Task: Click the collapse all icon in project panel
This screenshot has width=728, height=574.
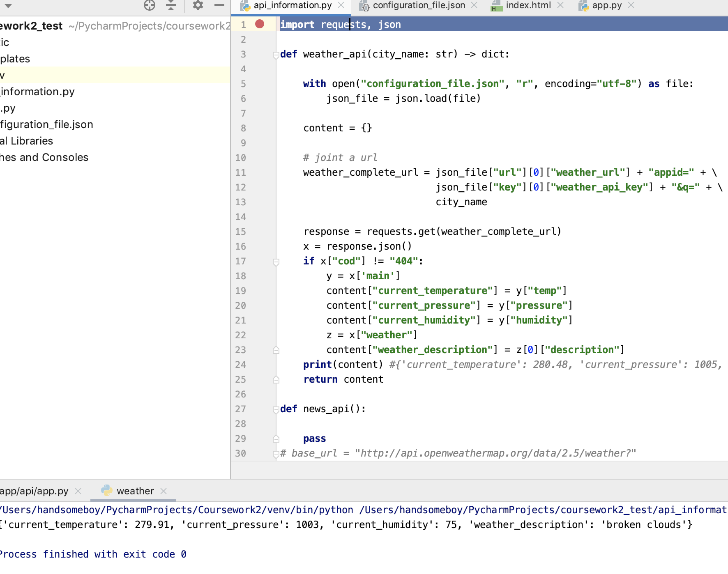Action: [171, 5]
